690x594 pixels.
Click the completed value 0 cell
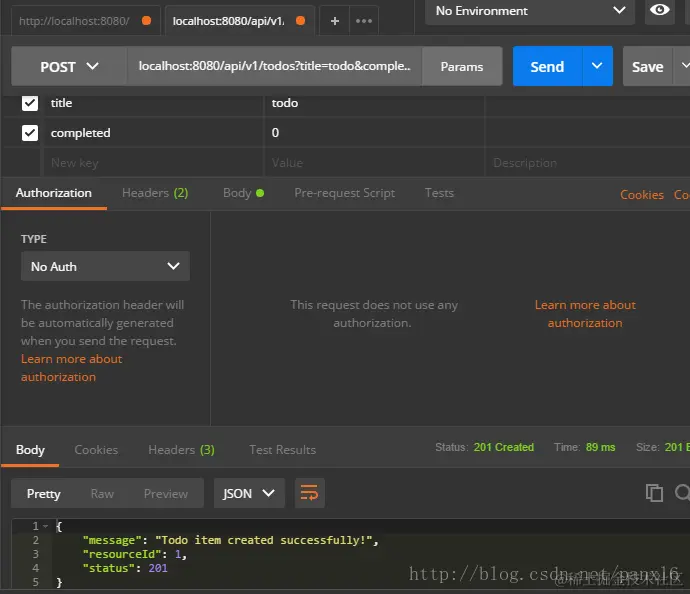tap(374, 133)
